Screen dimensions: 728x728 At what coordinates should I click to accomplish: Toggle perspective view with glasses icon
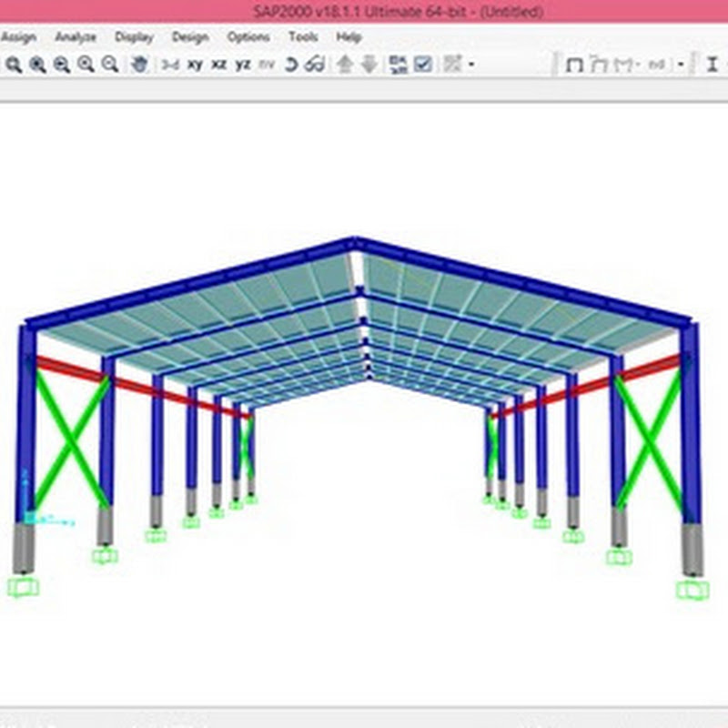[315, 65]
